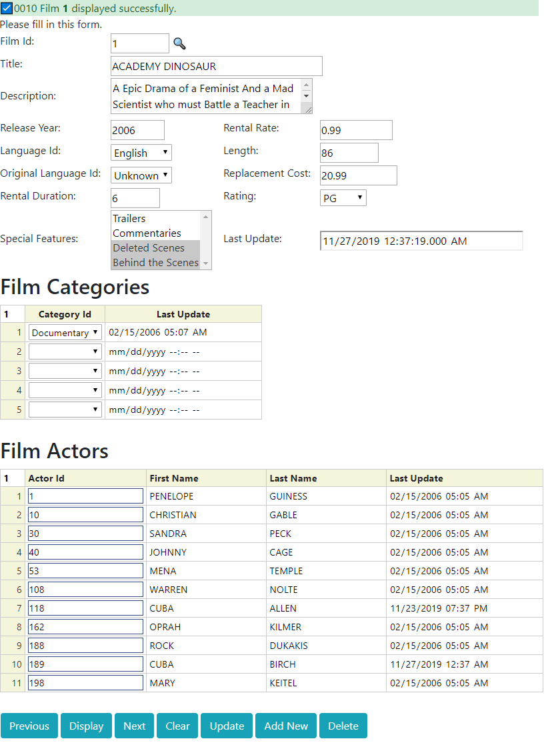560x743 pixels.
Task: Focus the Rental Rate input field
Action: click(x=356, y=131)
